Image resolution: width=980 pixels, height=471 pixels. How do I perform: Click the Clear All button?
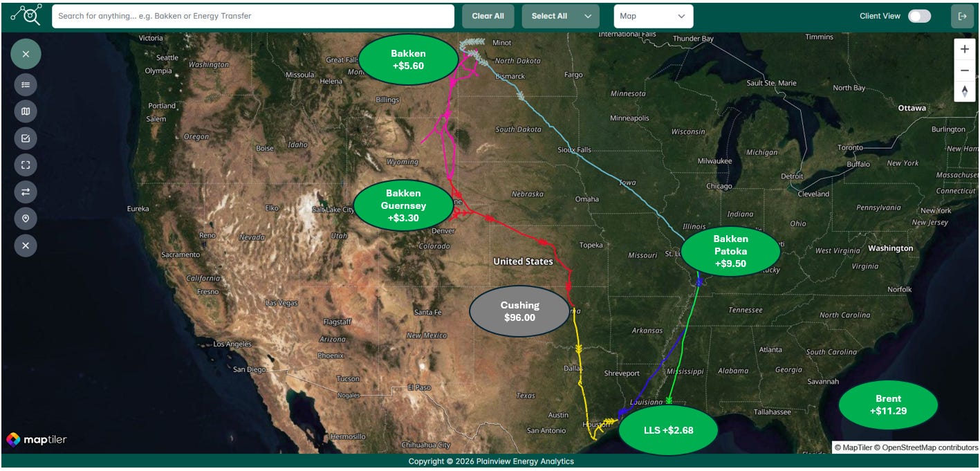tap(488, 16)
